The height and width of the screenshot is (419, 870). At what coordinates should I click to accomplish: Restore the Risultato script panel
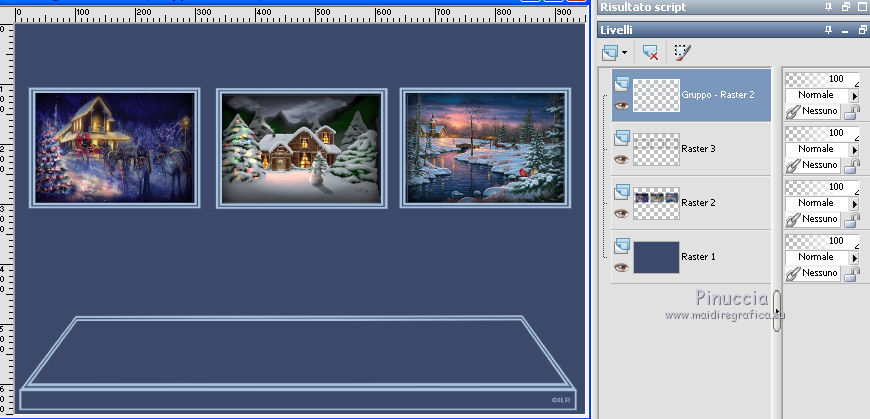click(x=846, y=7)
